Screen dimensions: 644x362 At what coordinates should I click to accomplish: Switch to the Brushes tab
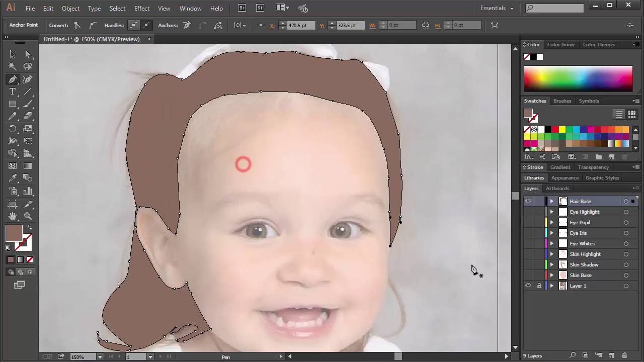[562, 101]
